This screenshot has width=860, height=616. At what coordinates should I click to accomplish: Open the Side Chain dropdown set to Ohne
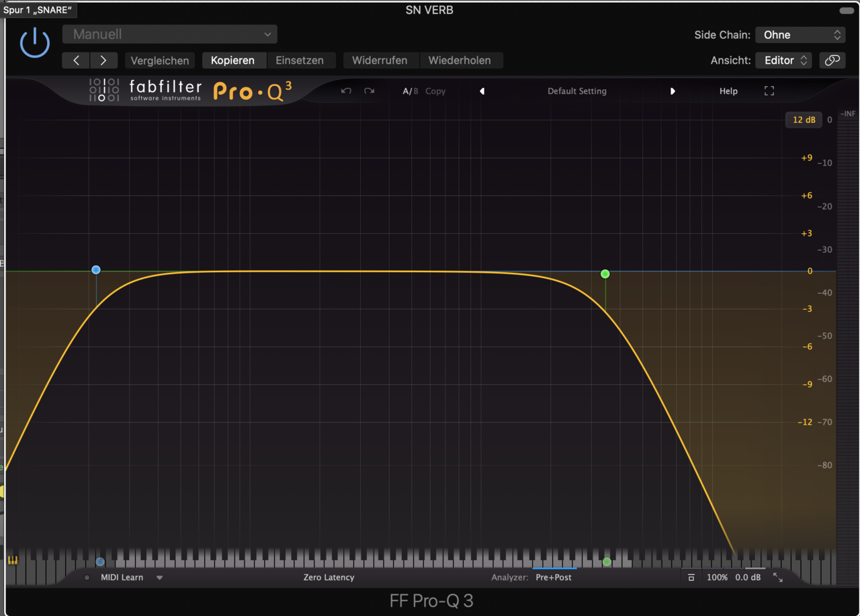point(800,35)
